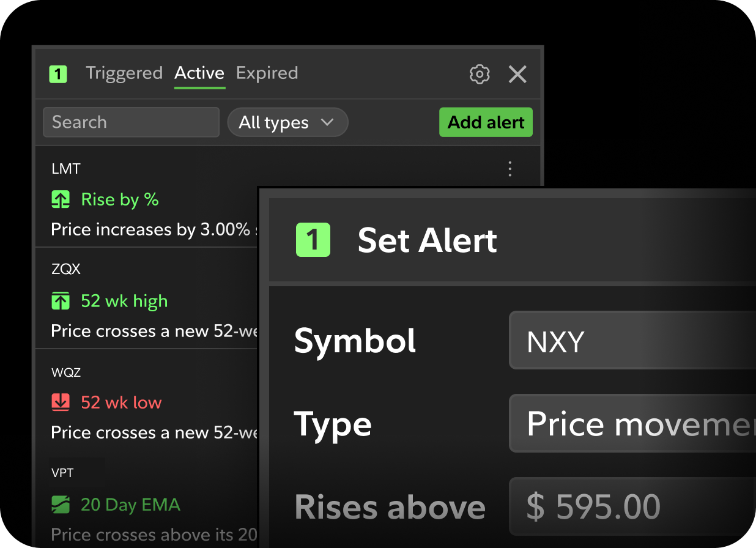This screenshot has width=756, height=548.
Task: Click the Rise by % alert icon
Action: click(x=60, y=199)
